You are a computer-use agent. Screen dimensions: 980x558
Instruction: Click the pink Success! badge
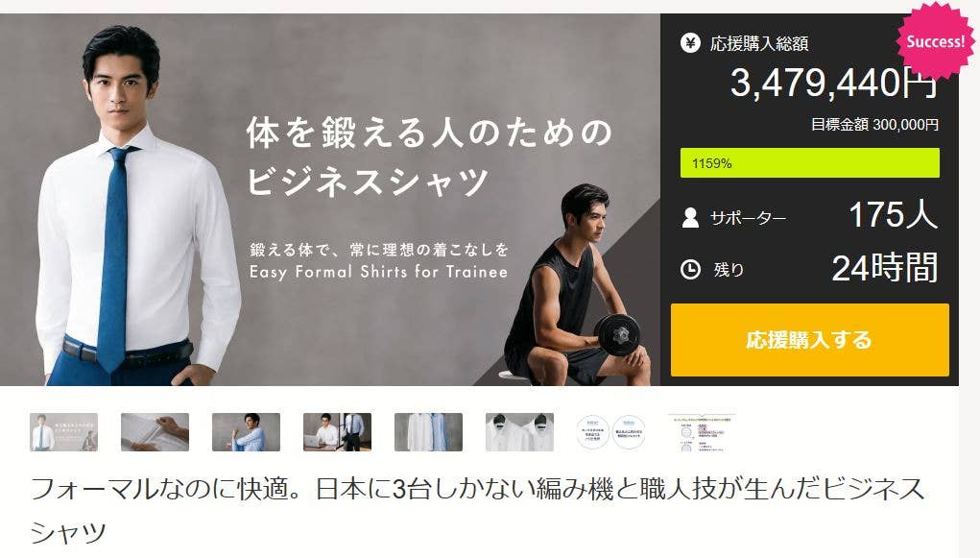[x=936, y=41]
